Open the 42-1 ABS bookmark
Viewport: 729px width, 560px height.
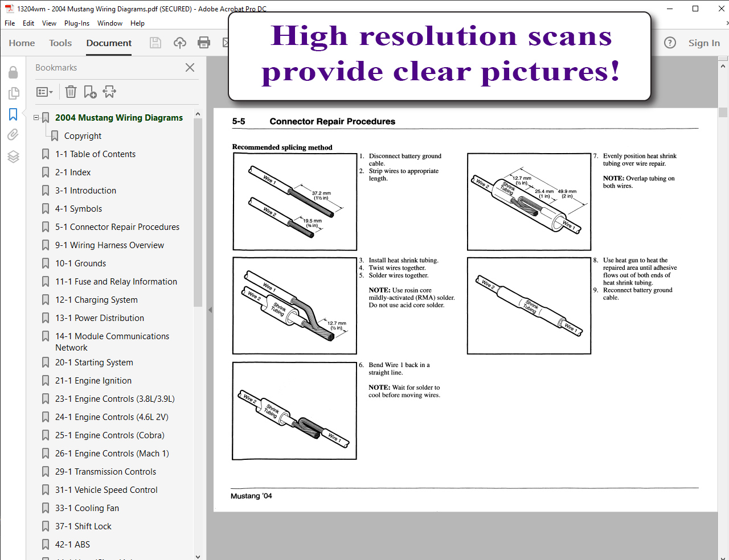pyautogui.click(x=72, y=545)
